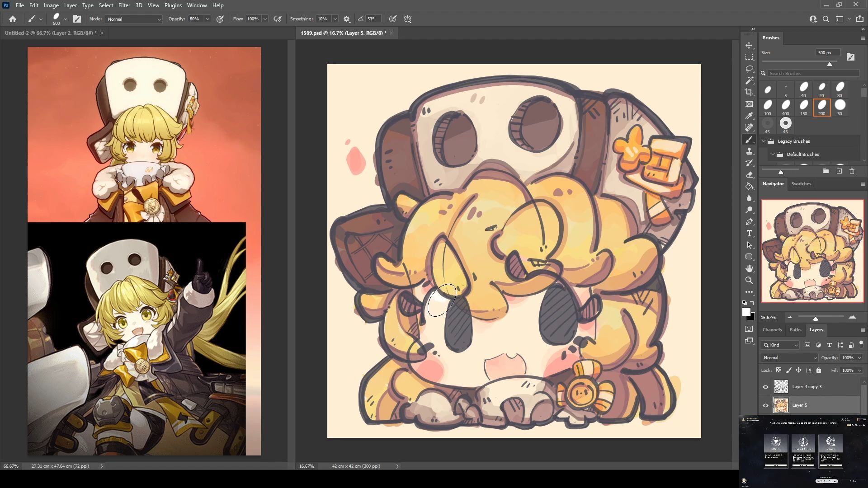Hide Layer 4 copy 3 visibility
This screenshot has width=868, height=488.
click(765, 387)
